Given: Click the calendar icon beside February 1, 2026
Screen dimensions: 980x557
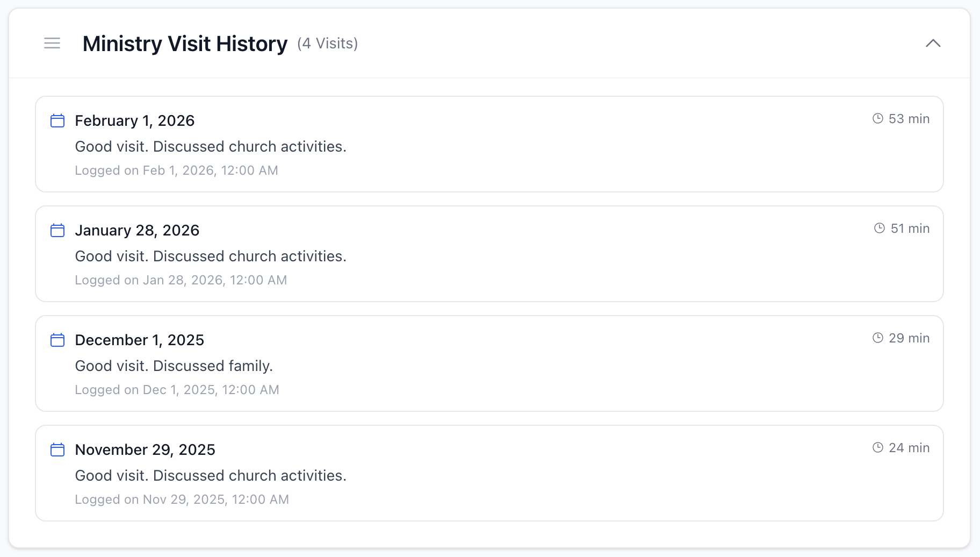Looking at the screenshot, I should pos(57,121).
